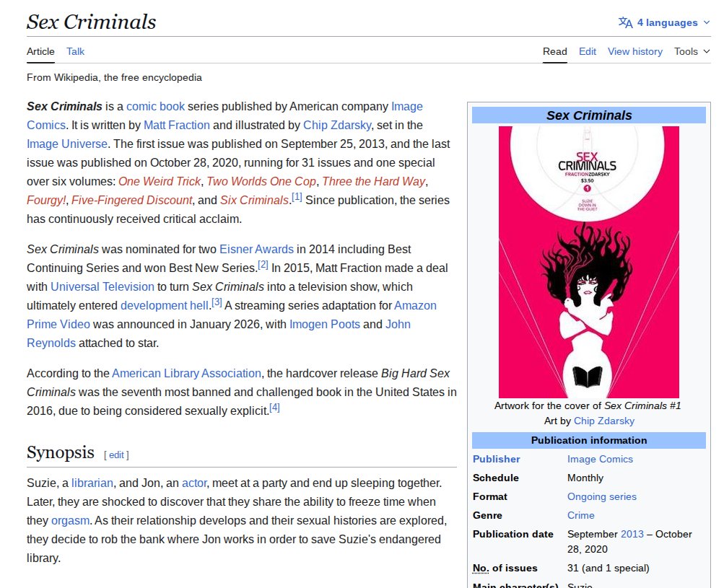Screen dimensions: 724x588
Task: Follow the Publisher link in infobox
Action: click(497, 460)
